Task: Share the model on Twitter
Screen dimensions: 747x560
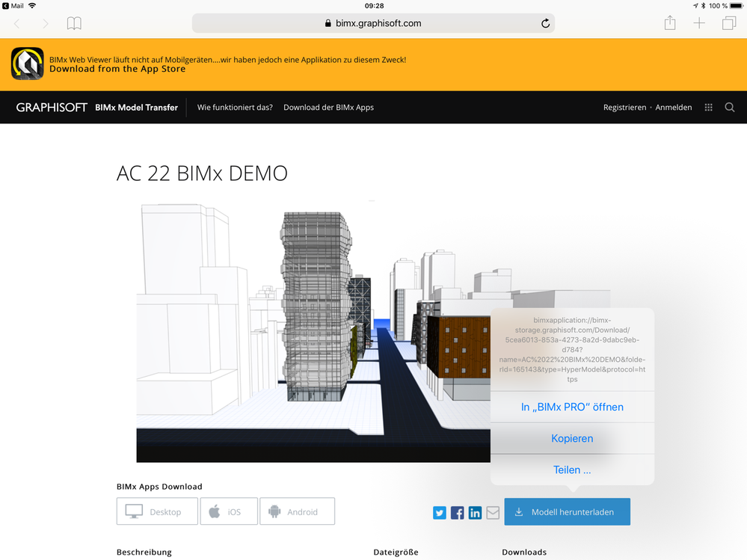Action: coord(440,513)
